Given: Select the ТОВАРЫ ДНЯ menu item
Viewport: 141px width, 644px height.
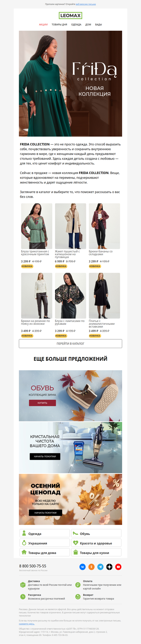Looking at the screenshot, I should pyautogui.click(x=59, y=25).
